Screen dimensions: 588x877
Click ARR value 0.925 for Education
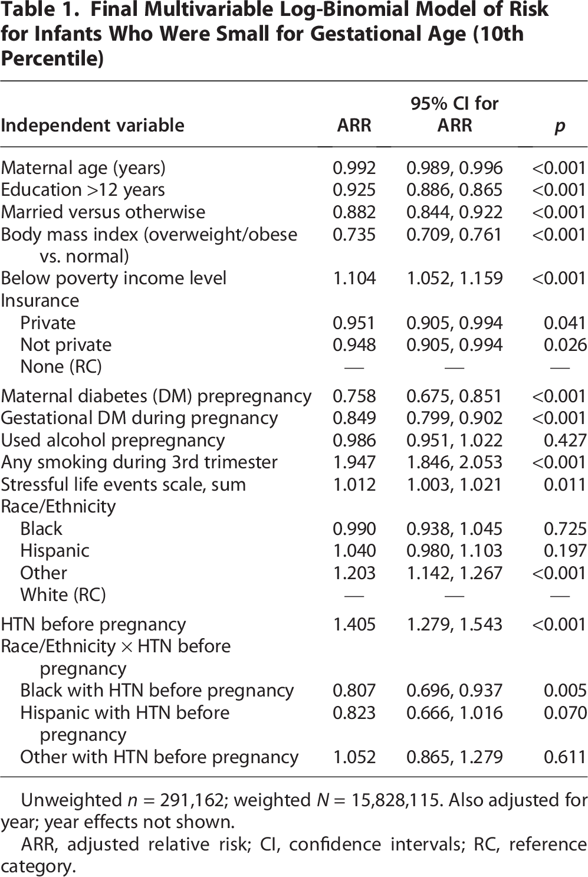click(x=354, y=190)
